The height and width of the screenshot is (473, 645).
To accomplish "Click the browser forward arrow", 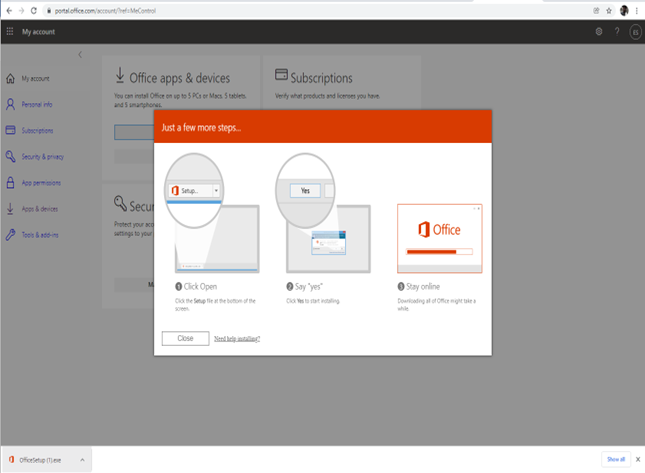I will point(21,11).
